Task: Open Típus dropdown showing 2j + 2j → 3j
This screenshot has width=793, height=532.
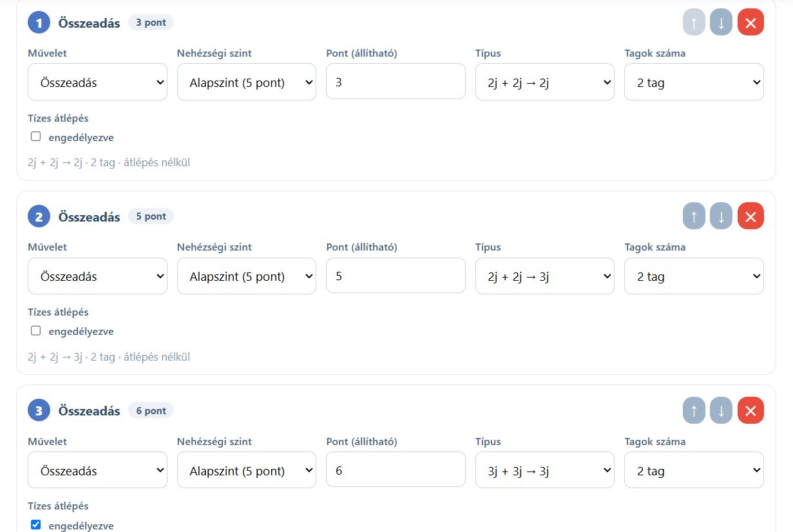Action: point(544,276)
